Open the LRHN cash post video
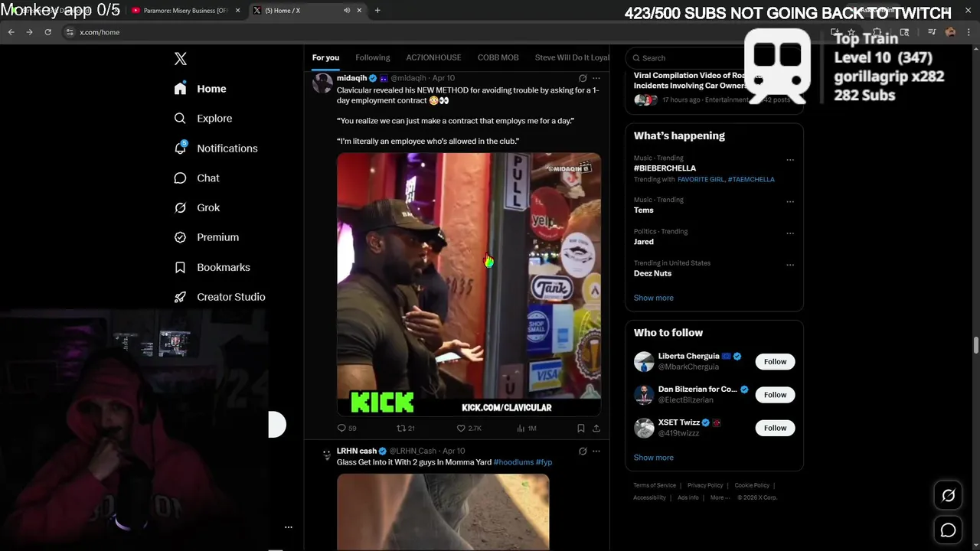 coord(443,512)
